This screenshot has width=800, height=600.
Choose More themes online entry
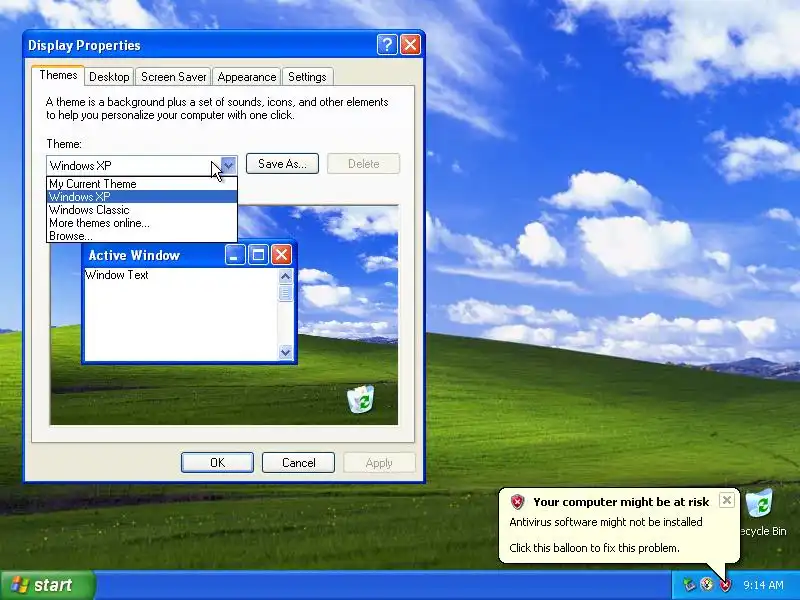coord(142,223)
